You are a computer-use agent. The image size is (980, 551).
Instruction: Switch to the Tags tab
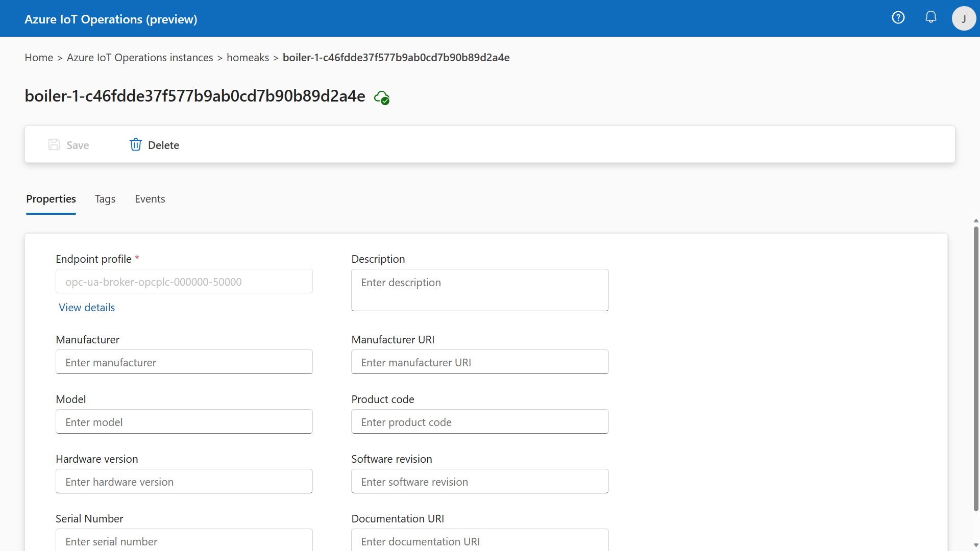coord(105,199)
